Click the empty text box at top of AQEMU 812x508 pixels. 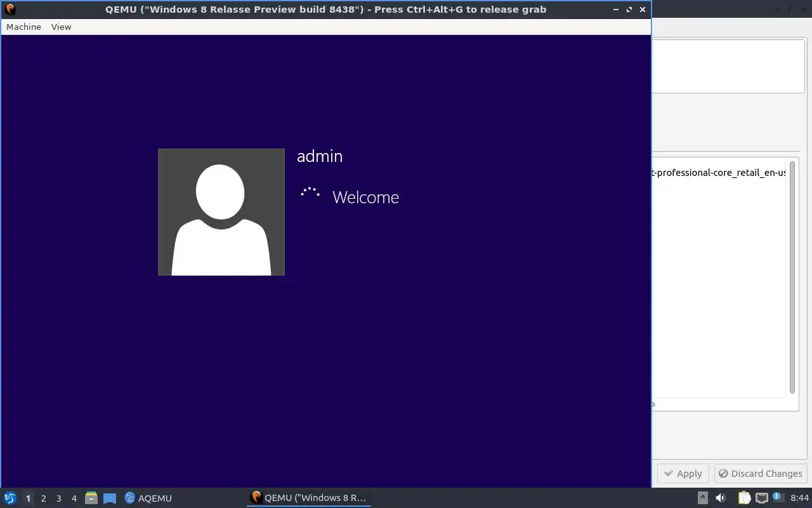(x=728, y=67)
